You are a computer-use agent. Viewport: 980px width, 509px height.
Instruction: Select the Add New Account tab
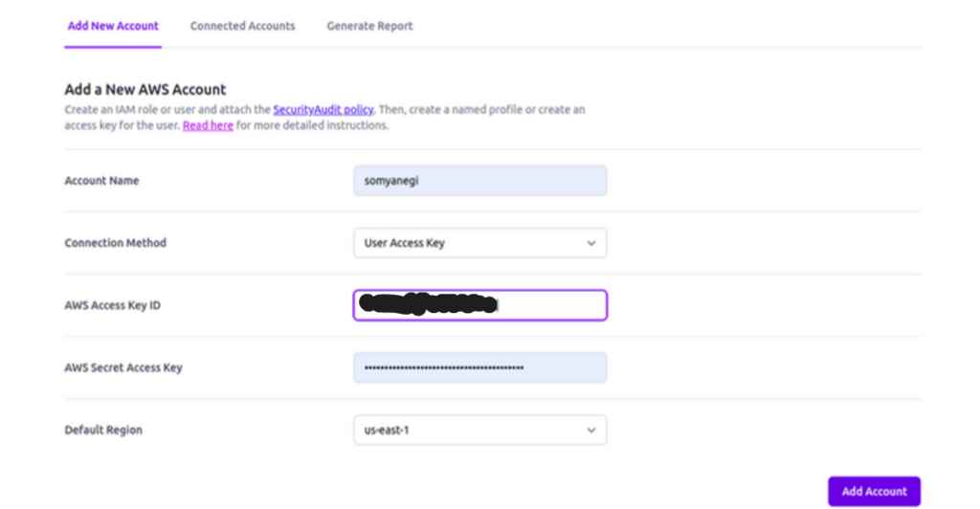click(x=113, y=26)
